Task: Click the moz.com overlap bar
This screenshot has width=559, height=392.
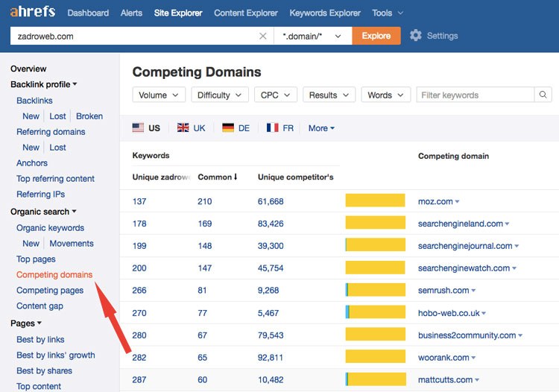Action: [375, 200]
